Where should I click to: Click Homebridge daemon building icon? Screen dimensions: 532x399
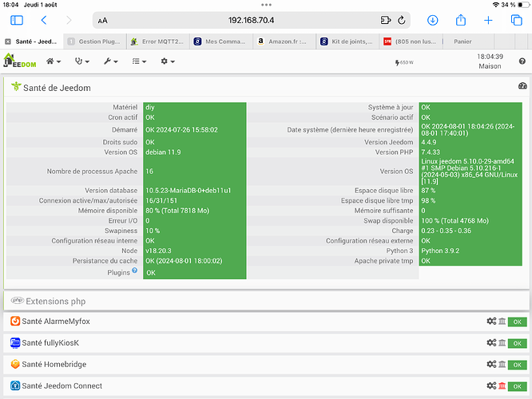click(502, 364)
